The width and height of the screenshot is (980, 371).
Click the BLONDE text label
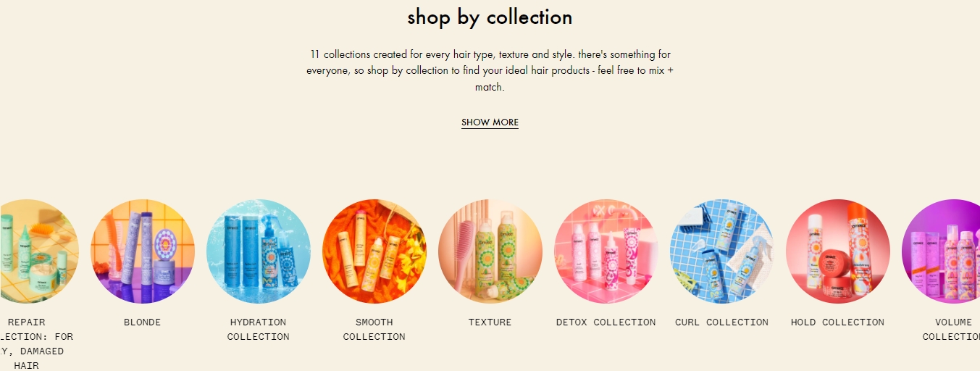143,322
